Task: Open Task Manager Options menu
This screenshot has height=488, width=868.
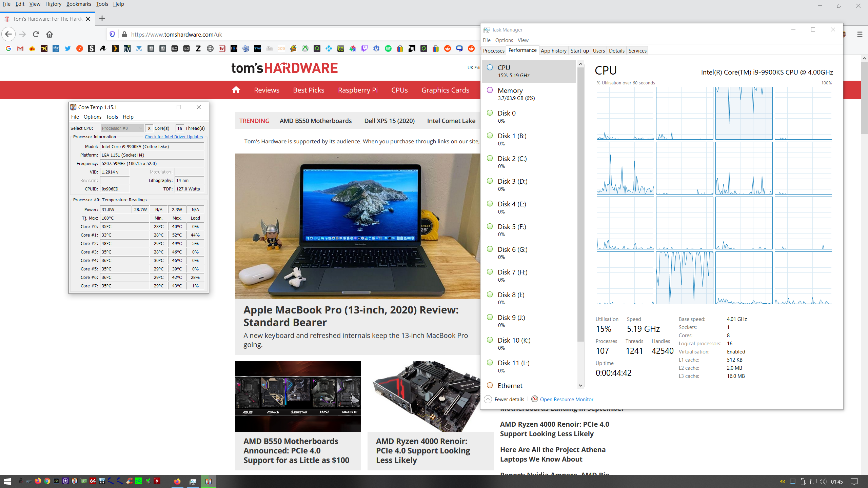Action: point(504,40)
